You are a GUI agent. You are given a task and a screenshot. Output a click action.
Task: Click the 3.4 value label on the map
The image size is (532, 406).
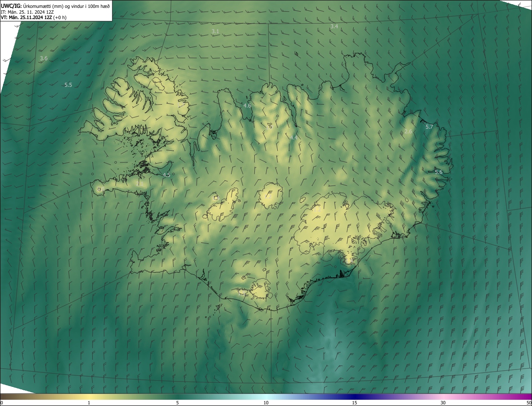pos(334,27)
